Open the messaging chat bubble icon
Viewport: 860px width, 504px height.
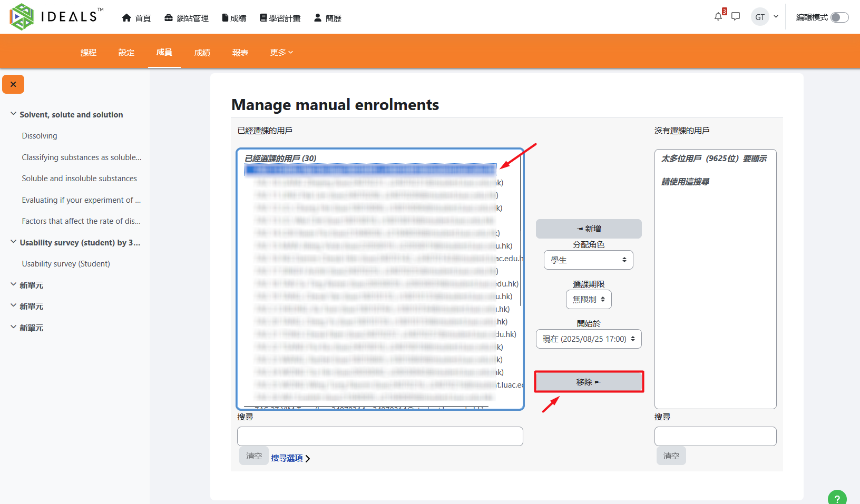736,17
